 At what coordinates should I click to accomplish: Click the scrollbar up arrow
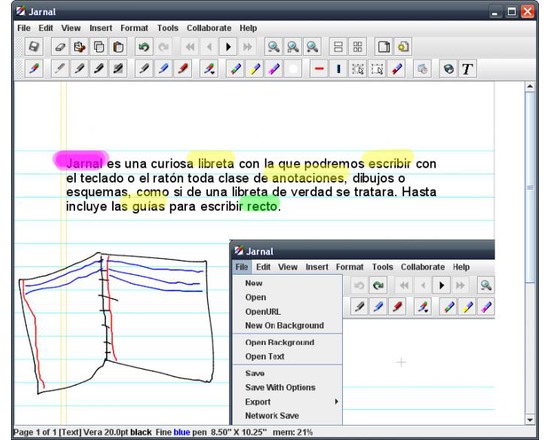pyautogui.click(x=530, y=86)
